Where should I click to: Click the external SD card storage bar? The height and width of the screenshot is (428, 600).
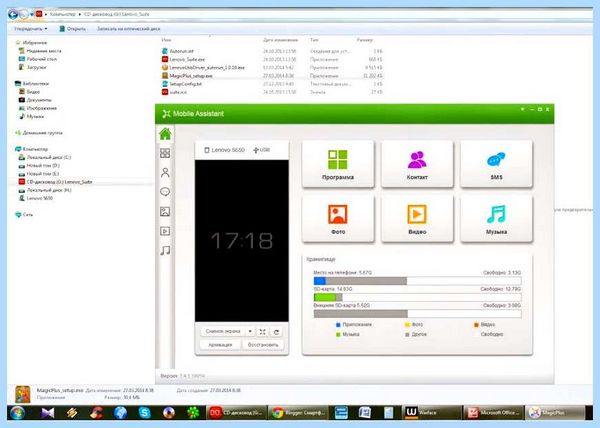pyautogui.click(x=417, y=314)
